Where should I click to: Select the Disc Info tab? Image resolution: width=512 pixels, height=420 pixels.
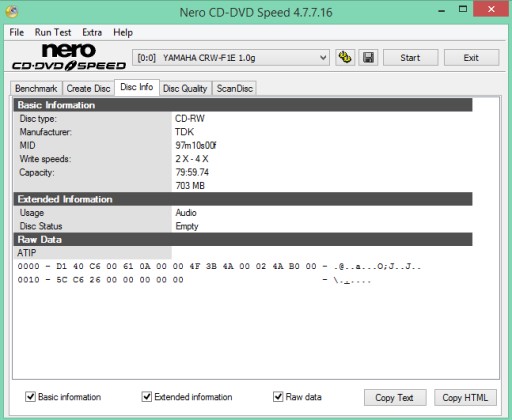[137, 87]
